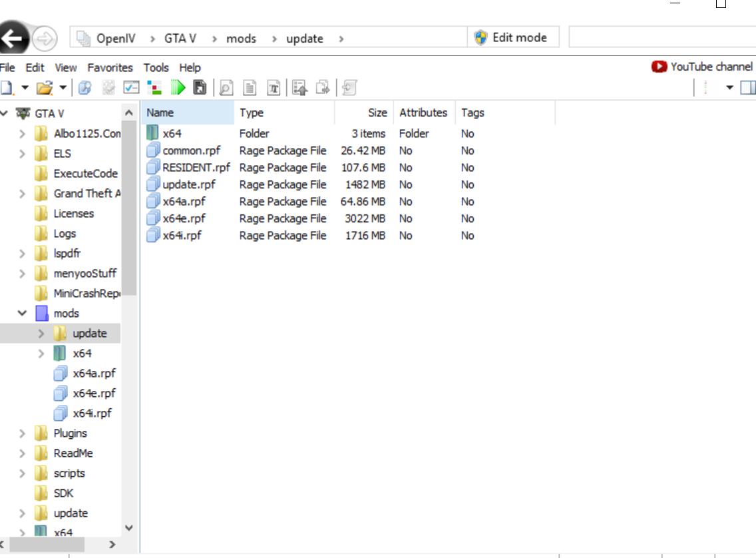Select the ExecuteCode tree folder
Image resolution: width=756 pixels, height=558 pixels.
[x=85, y=174]
